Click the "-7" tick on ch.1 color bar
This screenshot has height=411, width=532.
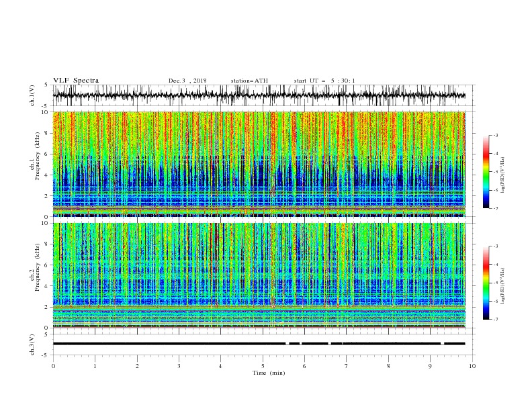[495, 208]
